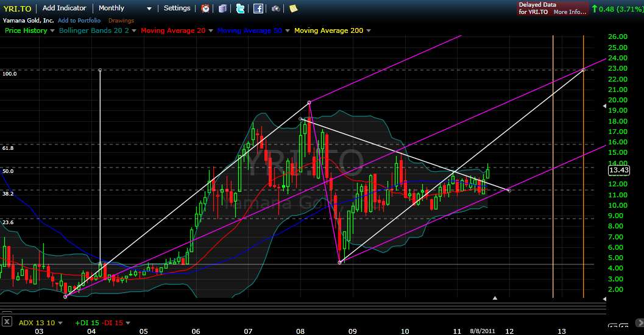Screen dimensions: 644x335
Task: Click the 100.0 Fibonacci level label
Action: click(x=10, y=74)
